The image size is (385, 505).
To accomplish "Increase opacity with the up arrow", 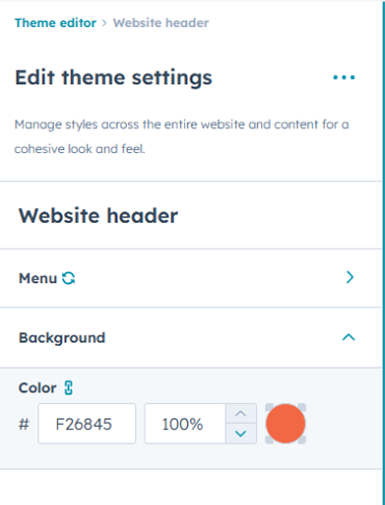I will pyautogui.click(x=241, y=414).
